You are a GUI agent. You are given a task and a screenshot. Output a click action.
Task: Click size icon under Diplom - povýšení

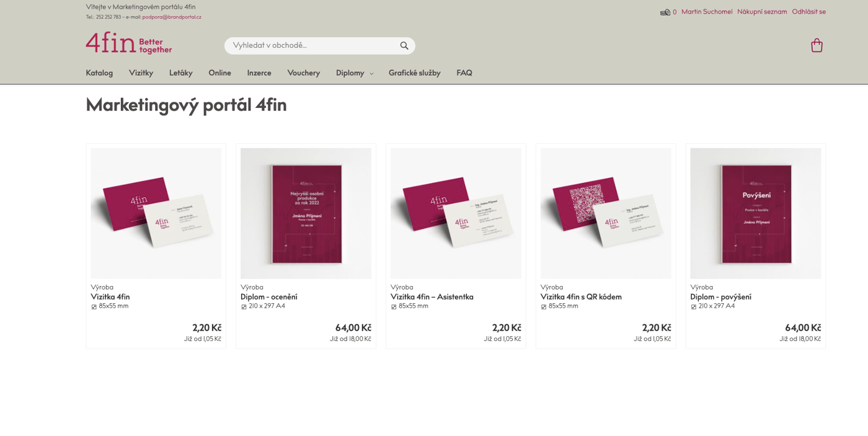(x=694, y=306)
